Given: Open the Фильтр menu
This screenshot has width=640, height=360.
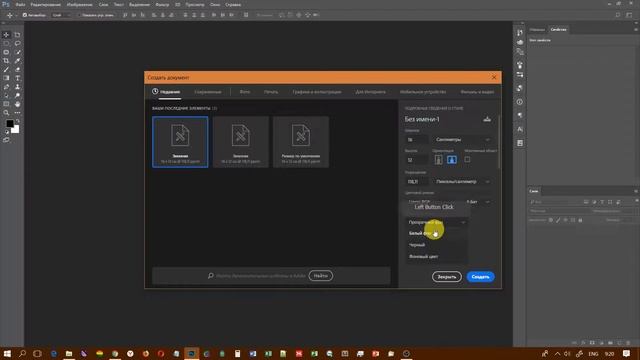Looking at the screenshot, I should click(x=162, y=4).
